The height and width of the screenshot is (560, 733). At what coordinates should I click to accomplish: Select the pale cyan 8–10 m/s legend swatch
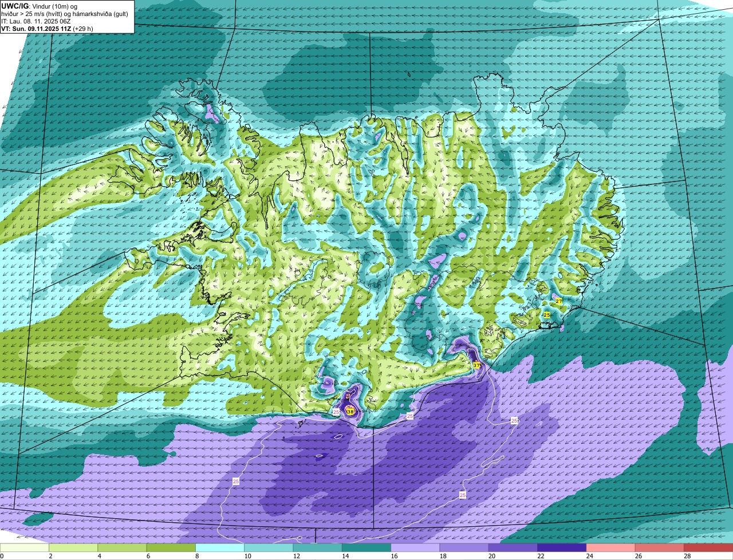coord(220,547)
